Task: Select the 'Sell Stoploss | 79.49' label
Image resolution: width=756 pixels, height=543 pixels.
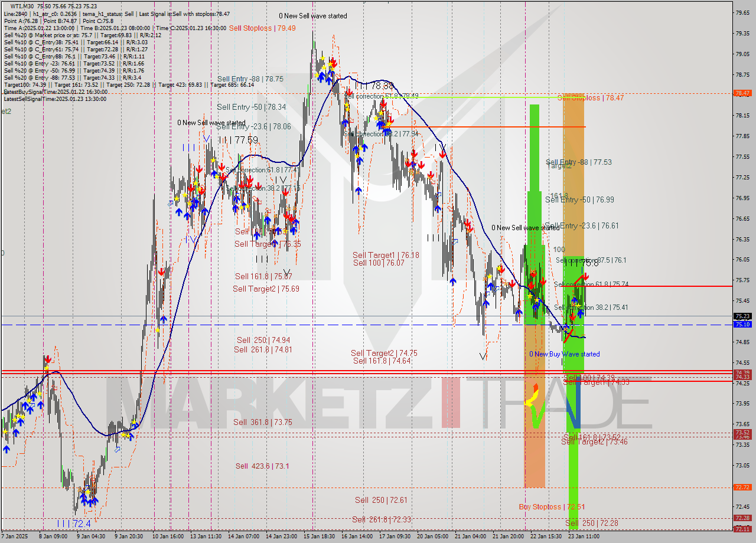Action: [263, 28]
